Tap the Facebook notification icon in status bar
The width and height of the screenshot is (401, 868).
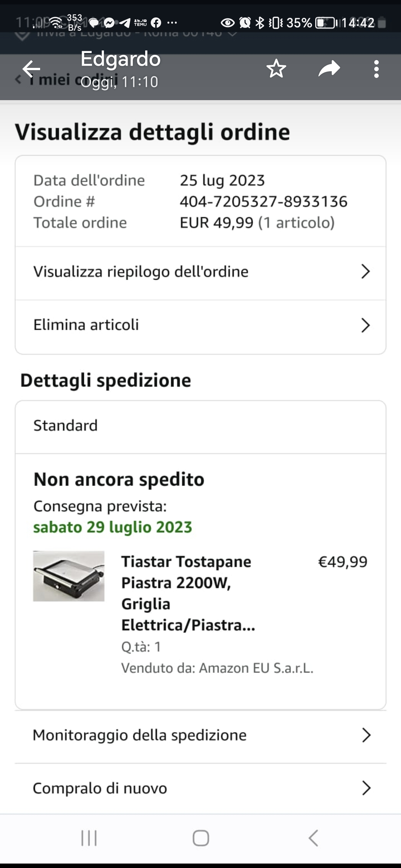pos(156,23)
